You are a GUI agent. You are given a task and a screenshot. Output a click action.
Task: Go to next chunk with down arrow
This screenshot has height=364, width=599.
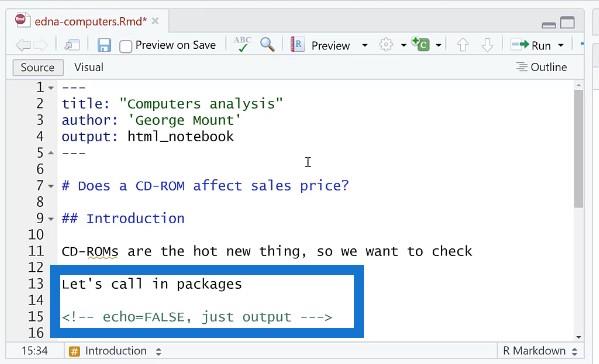[x=487, y=45]
